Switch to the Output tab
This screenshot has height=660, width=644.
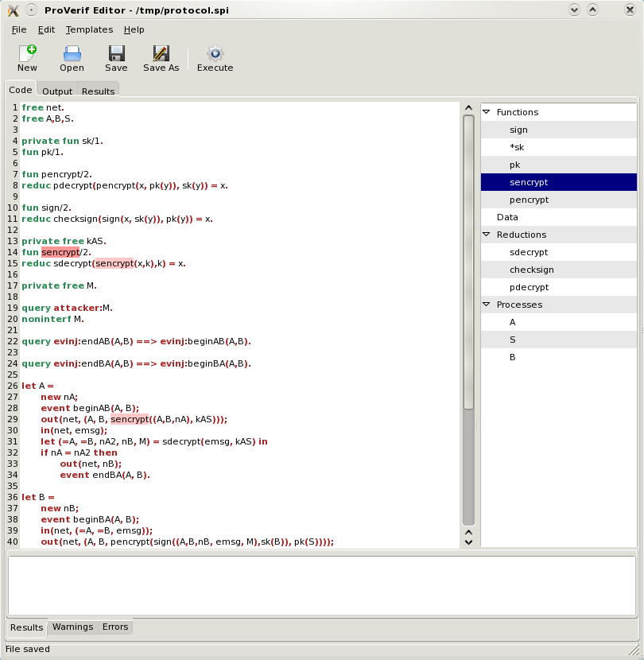pyautogui.click(x=57, y=91)
